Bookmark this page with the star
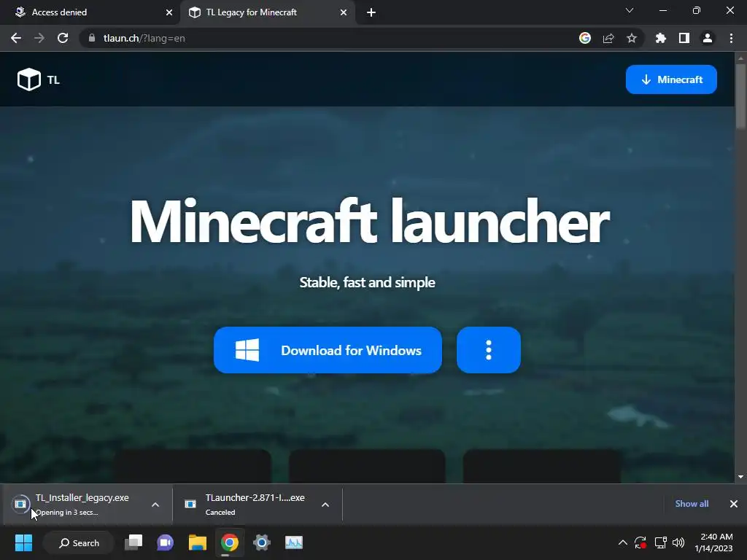 point(632,38)
